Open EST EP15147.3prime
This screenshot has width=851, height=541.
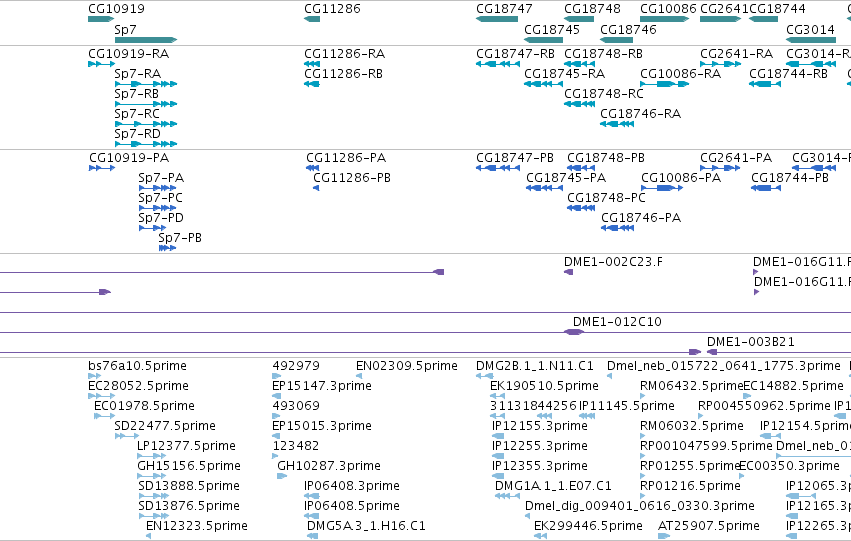(x=322, y=386)
